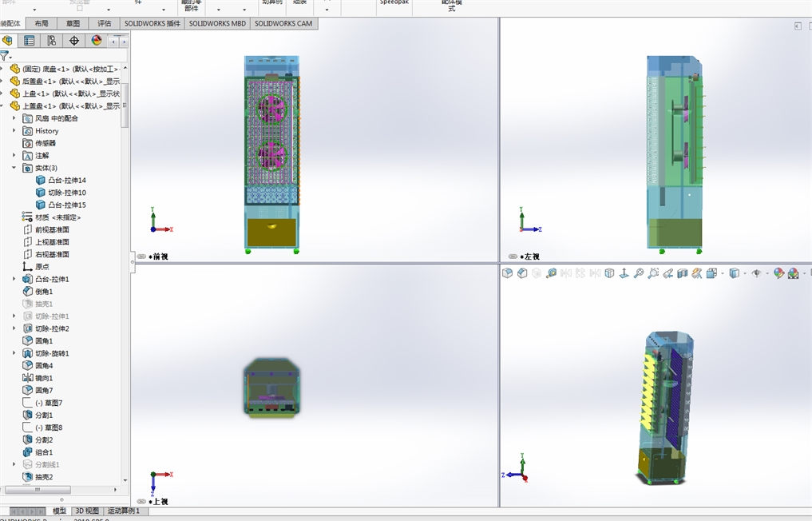Click the link icon beside 前视 view label

pyautogui.click(x=141, y=256)
